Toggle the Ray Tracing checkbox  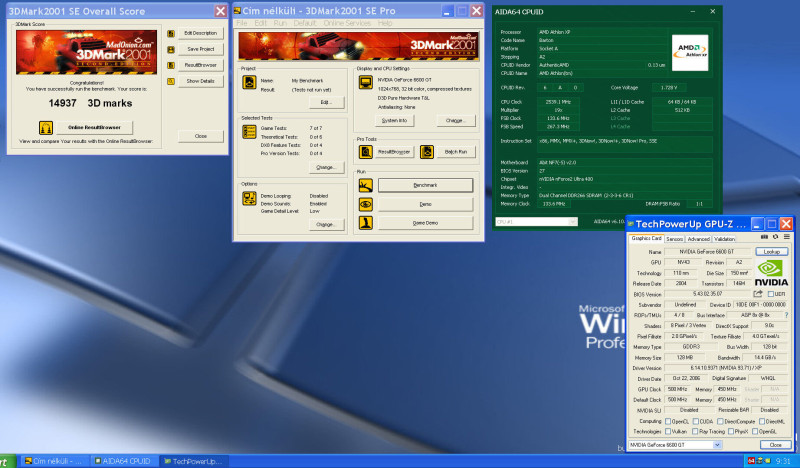(694, 431)
